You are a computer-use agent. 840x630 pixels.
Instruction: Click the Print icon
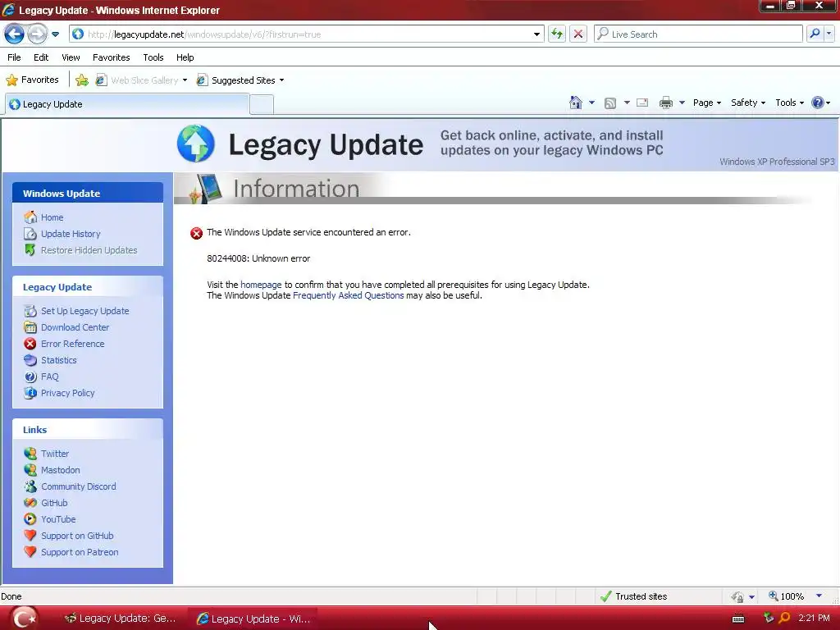(666, 103)
